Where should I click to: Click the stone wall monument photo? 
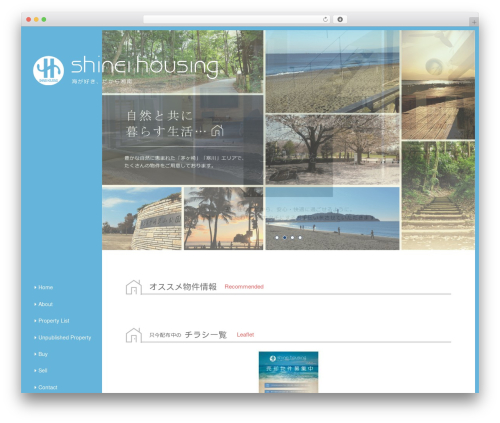pyautogui.click(x=142, y=218)
